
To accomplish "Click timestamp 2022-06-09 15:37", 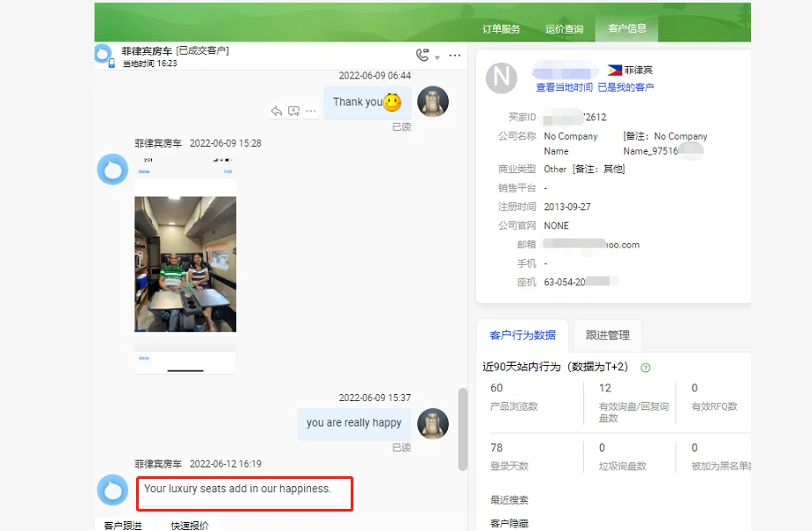I will tap(375, 398).
